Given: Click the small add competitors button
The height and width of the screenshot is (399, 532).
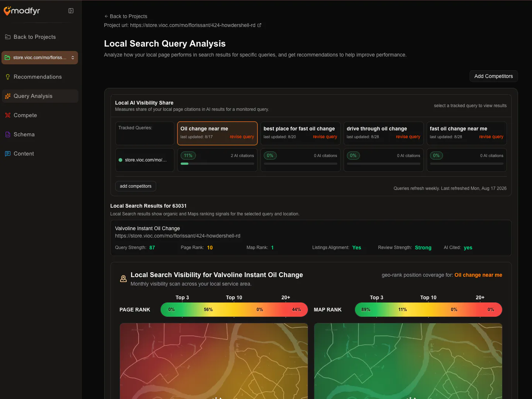Looking at the screenshot, I should click(136, 186).
